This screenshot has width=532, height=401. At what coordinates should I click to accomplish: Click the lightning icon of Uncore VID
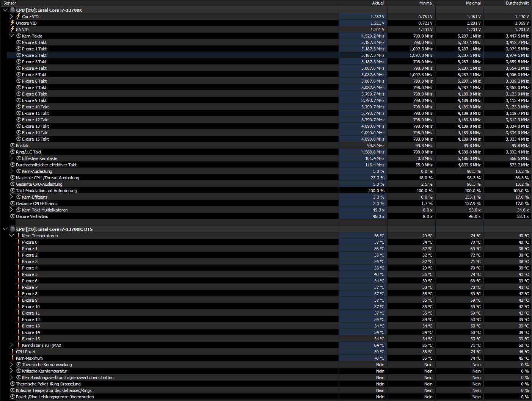point(13,23)
